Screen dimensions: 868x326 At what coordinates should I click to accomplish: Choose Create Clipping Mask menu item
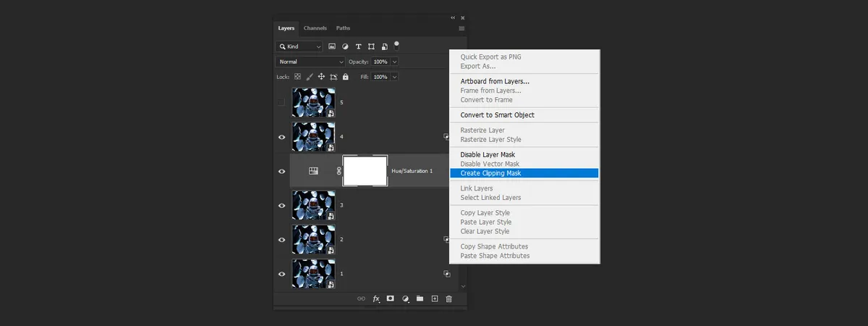tap(524, 173)
